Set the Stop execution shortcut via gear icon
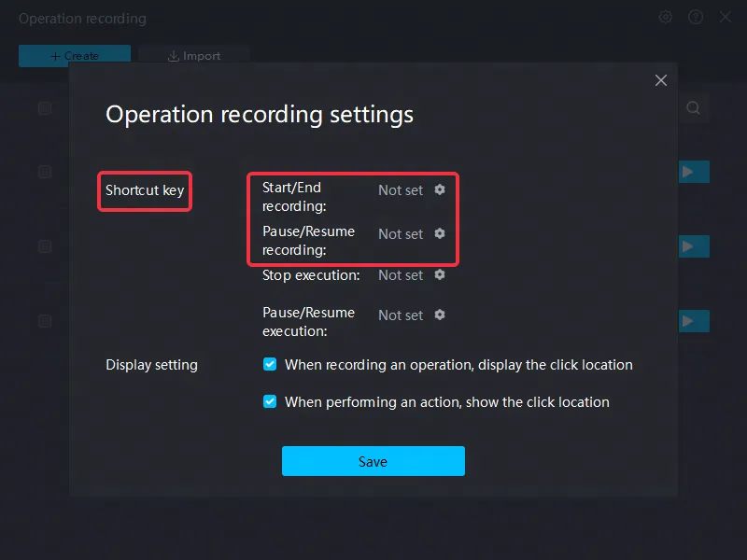 point(440,274)
